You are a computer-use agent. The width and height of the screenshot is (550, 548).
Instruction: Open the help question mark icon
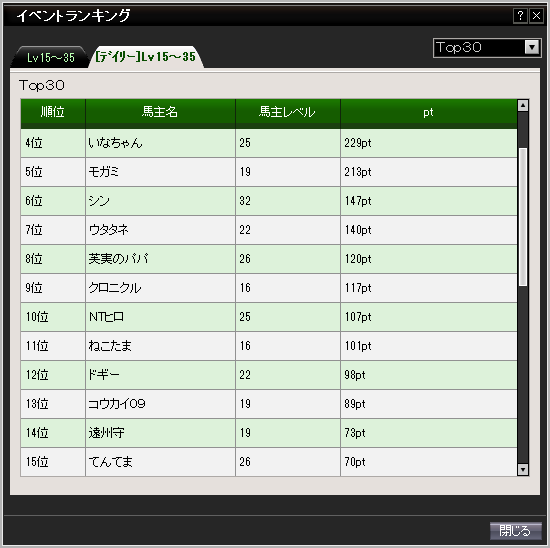tap(520, 16)
